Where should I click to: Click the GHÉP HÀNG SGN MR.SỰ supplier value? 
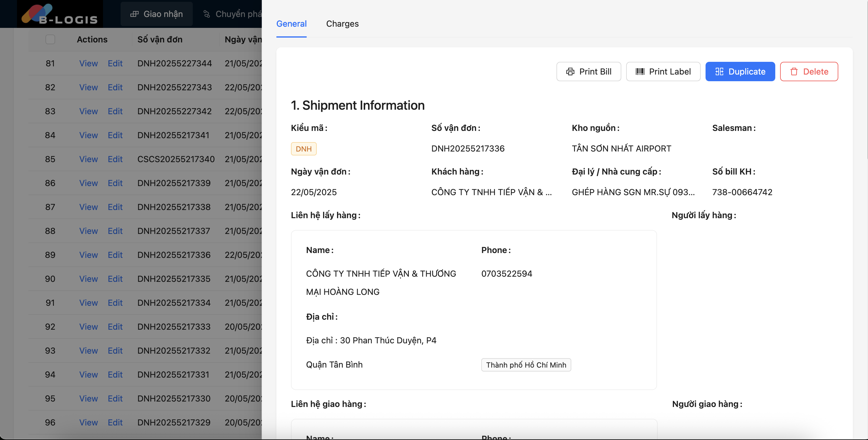633,192
